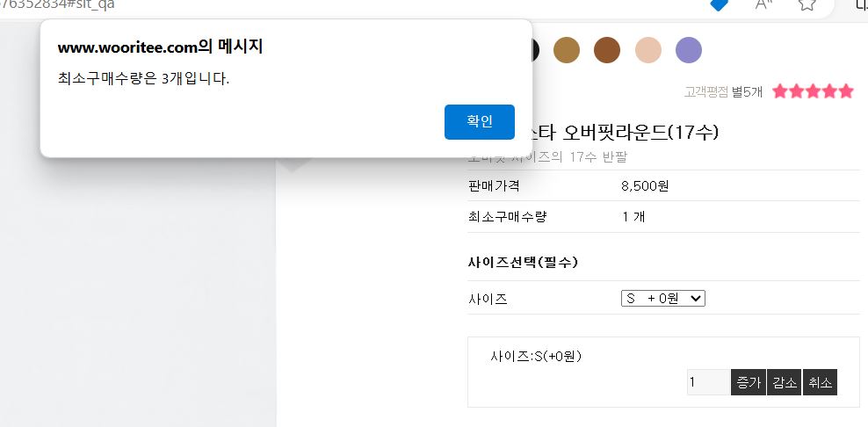Open the blue shopping tag icon

tap(719, 4)
